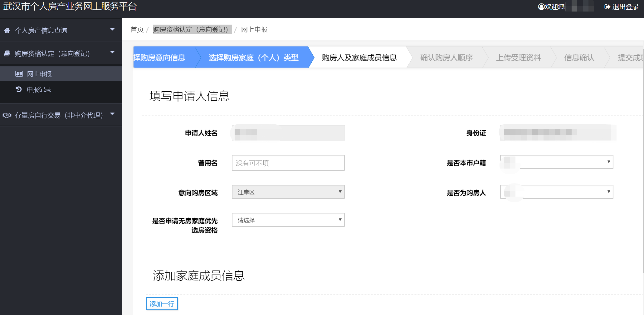The width and height of the screenshot is (644, 315).
Task: Select the 购房人及家庭成员信息 step tab
Action: click(x=359, y=58)
